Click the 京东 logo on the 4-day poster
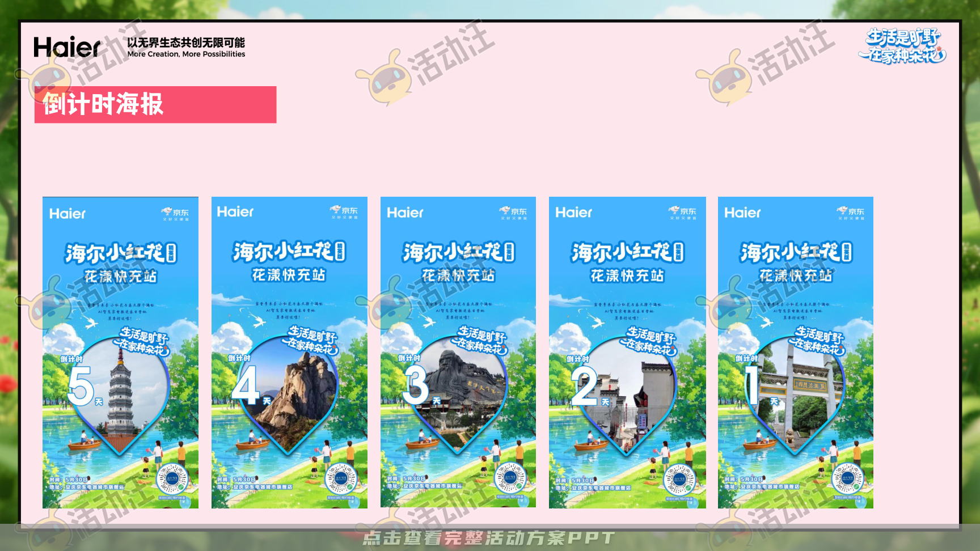980x551 pixels. tap(344, 212)
